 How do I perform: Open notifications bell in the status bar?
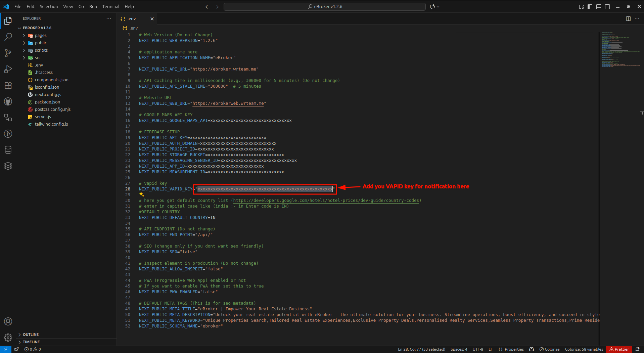tap(637, 349)
